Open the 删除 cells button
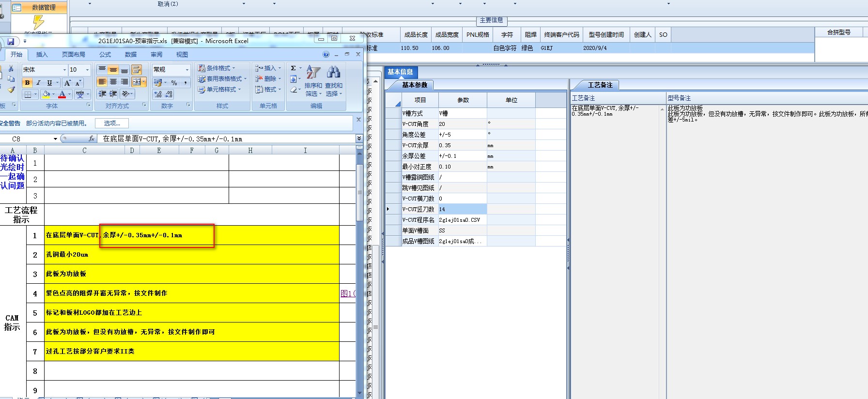The height and width of the screenshot is (399, 868). point(268,79)
